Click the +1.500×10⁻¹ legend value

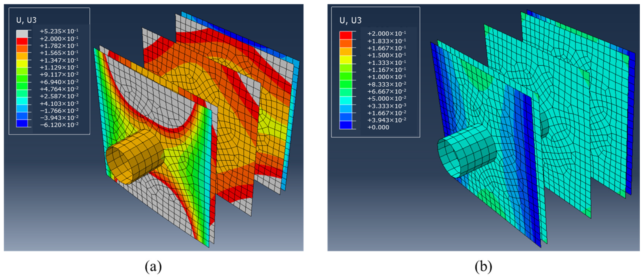[386, 55]
